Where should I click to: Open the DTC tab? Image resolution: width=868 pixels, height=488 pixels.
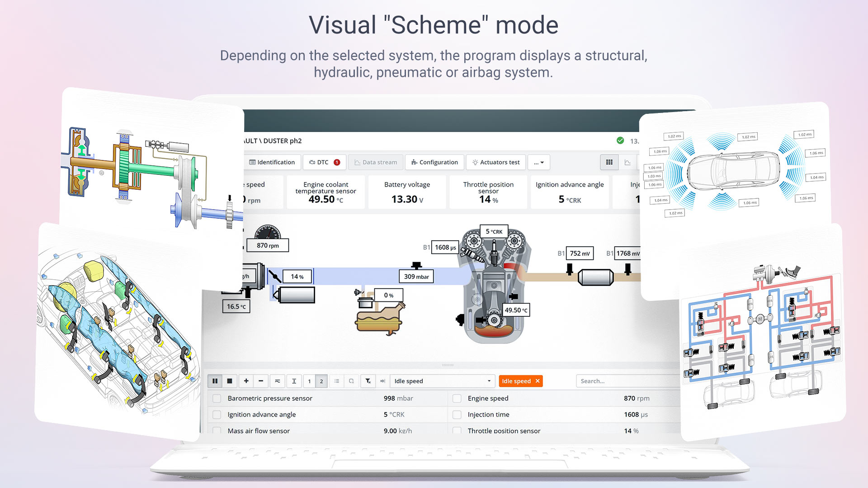(x=325, y=162)
